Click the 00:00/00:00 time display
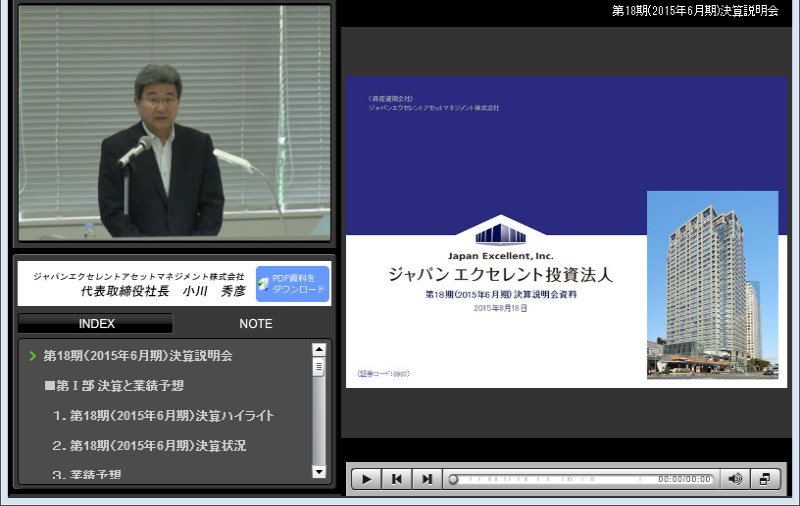The width and height of the screenshot is (800, 506). coord(684,479)
